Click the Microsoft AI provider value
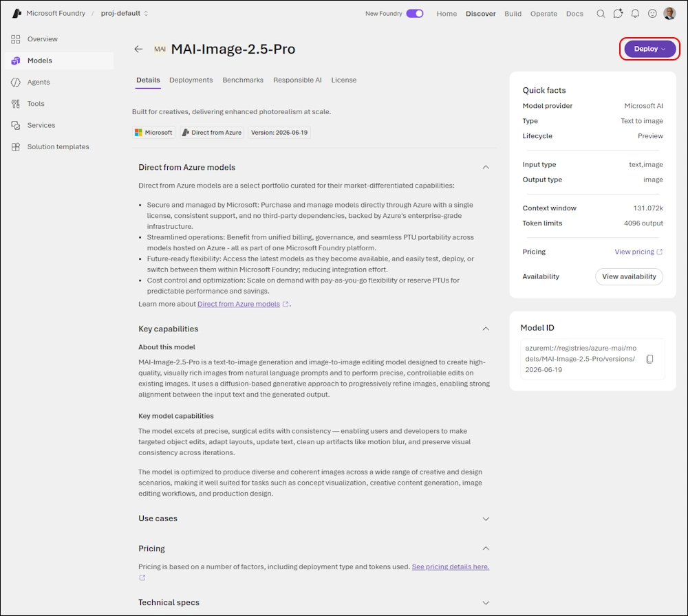The image size is (688, 616). [x=644, y=106]
